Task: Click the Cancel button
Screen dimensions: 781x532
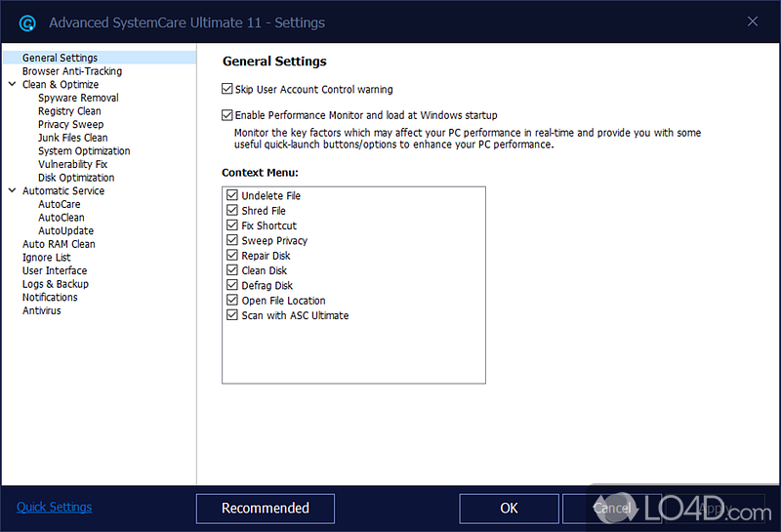Action: (x=612, y=509)
